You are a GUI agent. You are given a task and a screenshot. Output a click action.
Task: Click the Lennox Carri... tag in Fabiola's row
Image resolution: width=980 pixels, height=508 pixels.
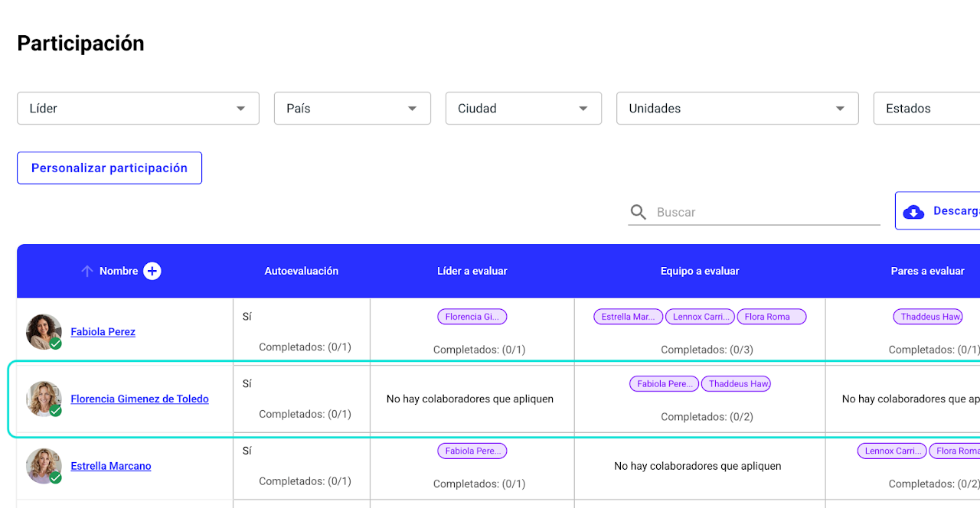coord(700,317)
